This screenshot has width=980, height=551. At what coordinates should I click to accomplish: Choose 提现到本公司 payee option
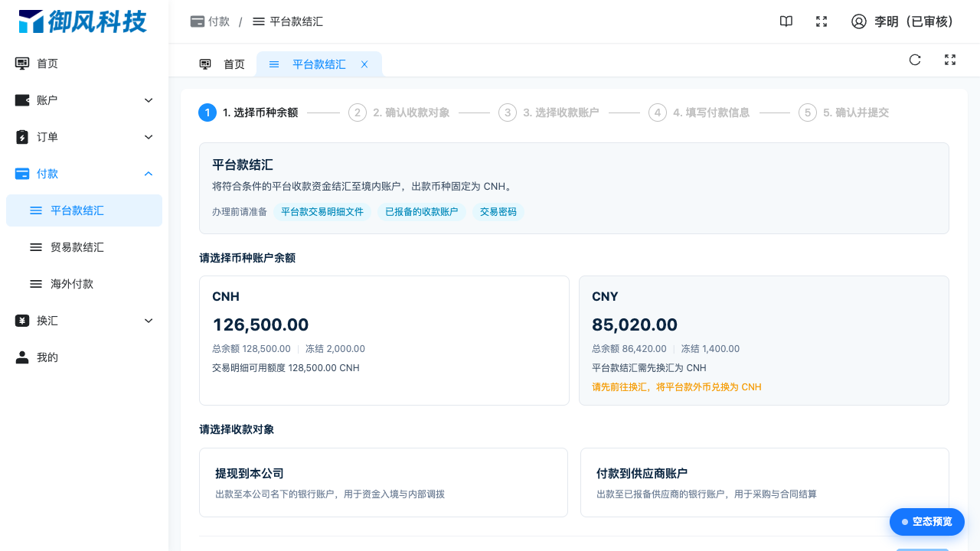pyautogui.click(x=384, y=483)
